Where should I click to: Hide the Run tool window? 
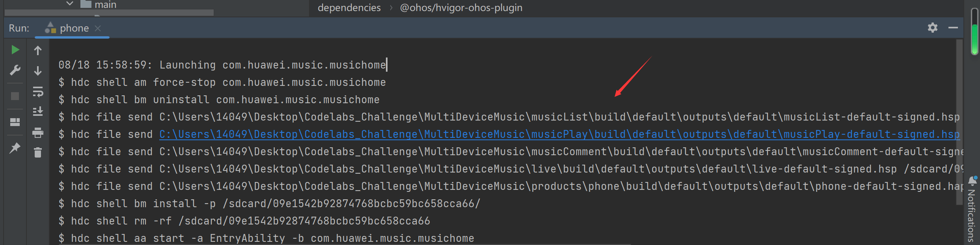(x=953, y=28)
